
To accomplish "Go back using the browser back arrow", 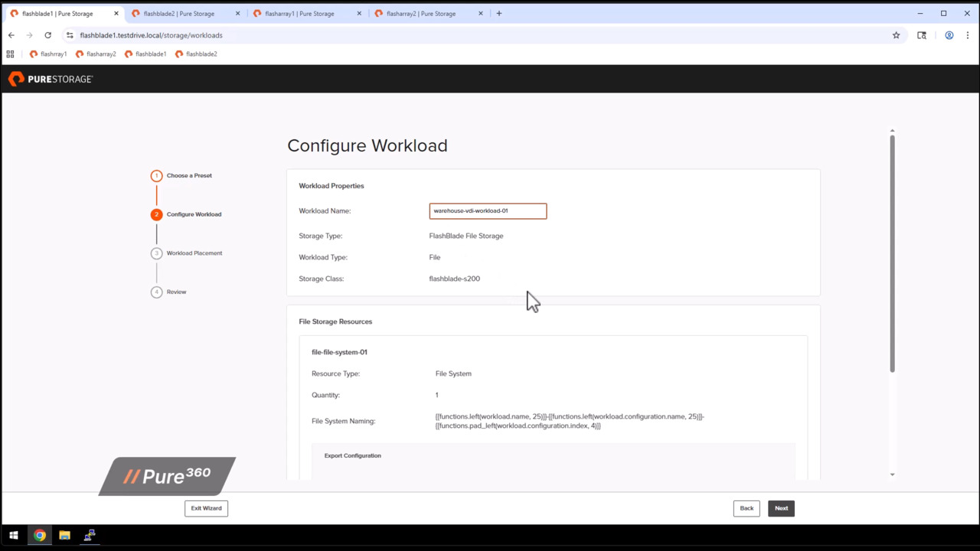I will coord(11,35).
